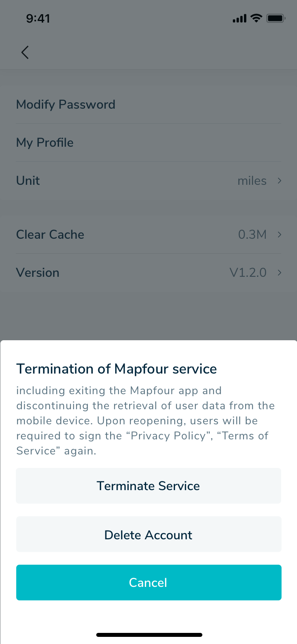Select the Unit setting label
Screen dimensions: 297x644
point(28,181)
